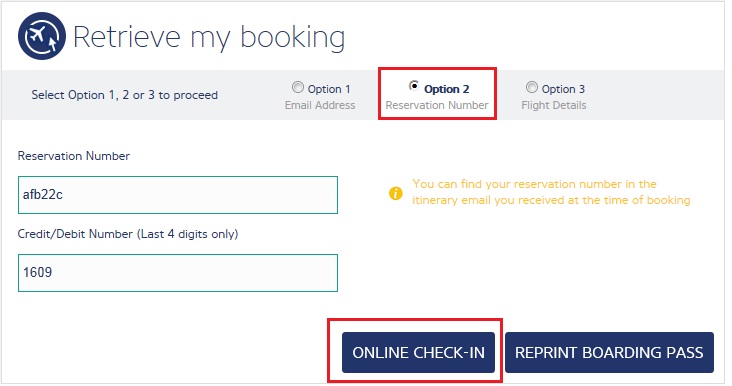Click the "Option 1" label text
The width and height of the screenshot is (732, 386).
tap(329, 89)
